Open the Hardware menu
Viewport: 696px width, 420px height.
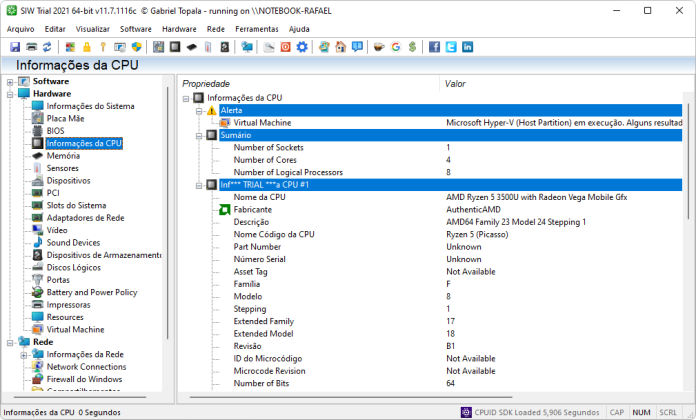point(179,29)
